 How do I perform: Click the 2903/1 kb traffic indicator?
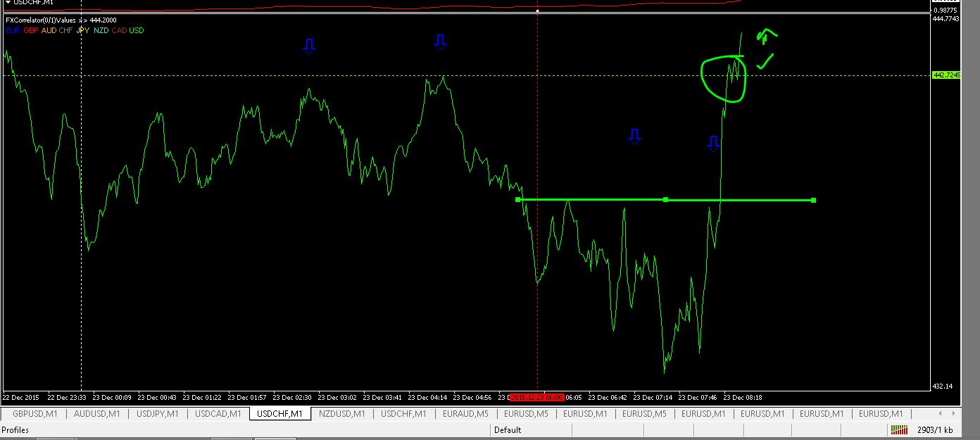(935, 430)
